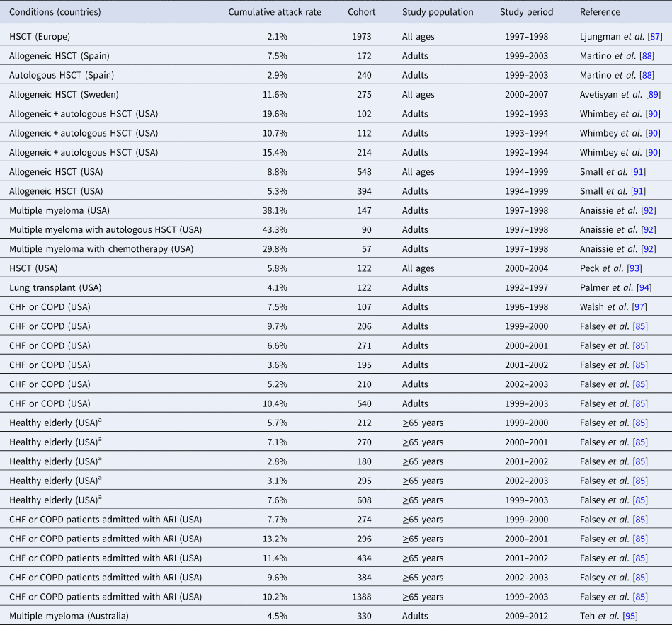Click reference 91 in the 548 cohort row
Viewport: 672px width, 625px height.
click(637, 171)
